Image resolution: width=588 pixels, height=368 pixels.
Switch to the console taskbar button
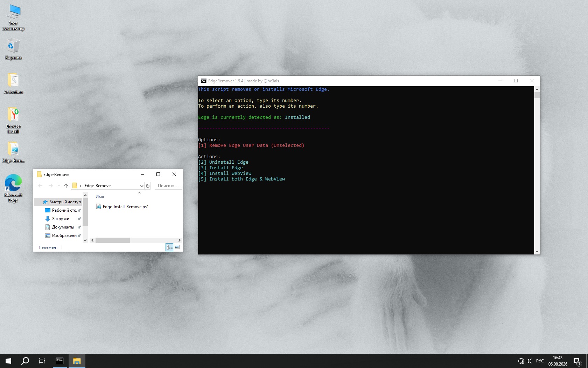pyautogui.click(x=59, y=361)
